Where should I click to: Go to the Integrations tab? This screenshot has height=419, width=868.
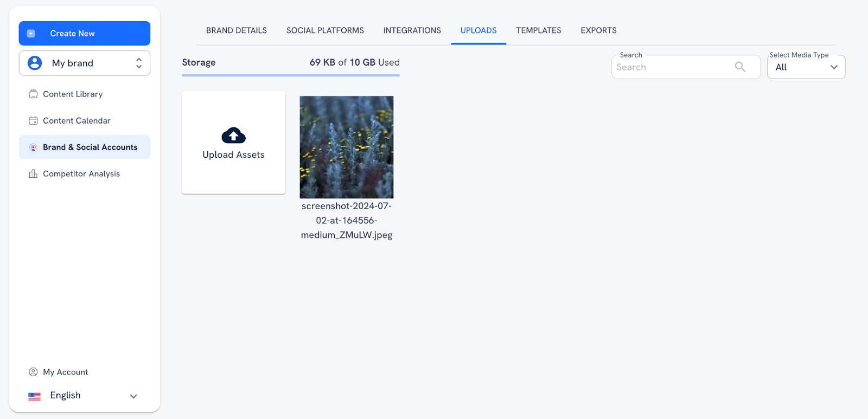(412, 30)
